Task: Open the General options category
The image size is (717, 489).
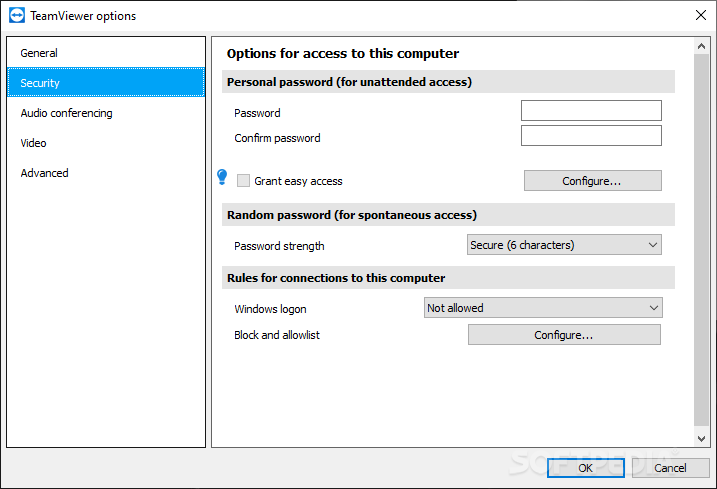Action: [x=106, y=53]
